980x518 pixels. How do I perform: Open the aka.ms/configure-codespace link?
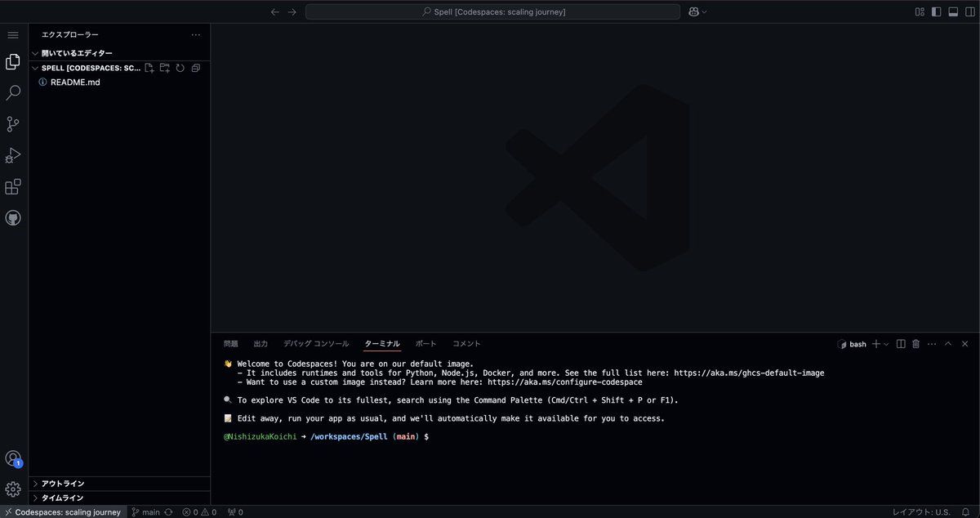pos(565,382)
